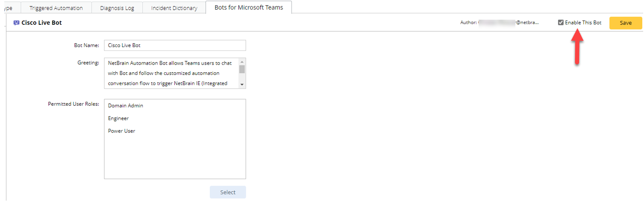Click the Bot Name label
The image size is (644, 201).
[86, 45]
